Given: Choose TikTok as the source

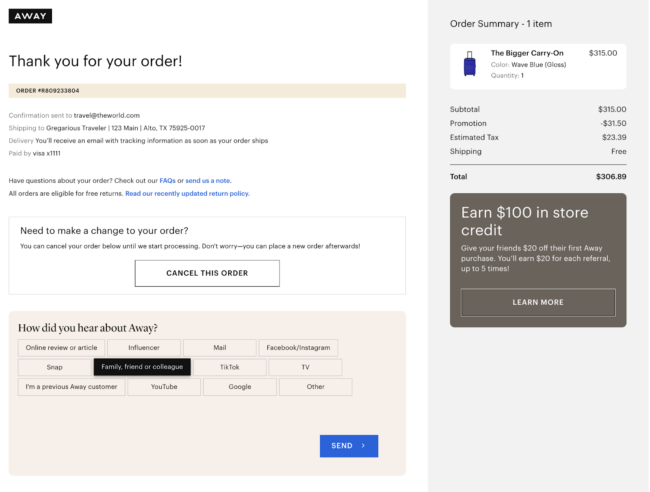Looking at the screenshot, I should (x=229, y=367).
